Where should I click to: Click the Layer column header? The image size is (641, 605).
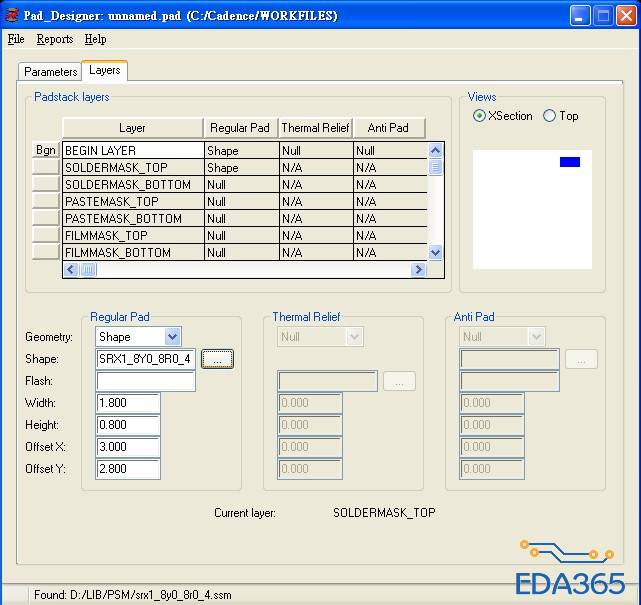pyautogui.click(x=132, y=128)
